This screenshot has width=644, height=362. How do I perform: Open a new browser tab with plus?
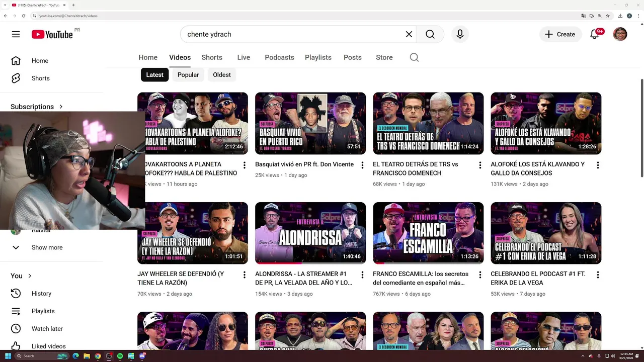pyautogui.click(x=73, y=5)
